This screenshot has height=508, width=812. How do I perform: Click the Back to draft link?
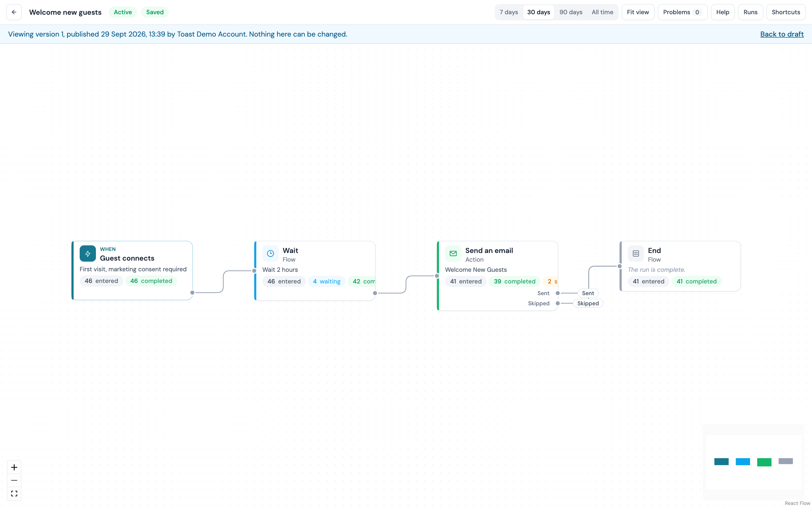782,34
